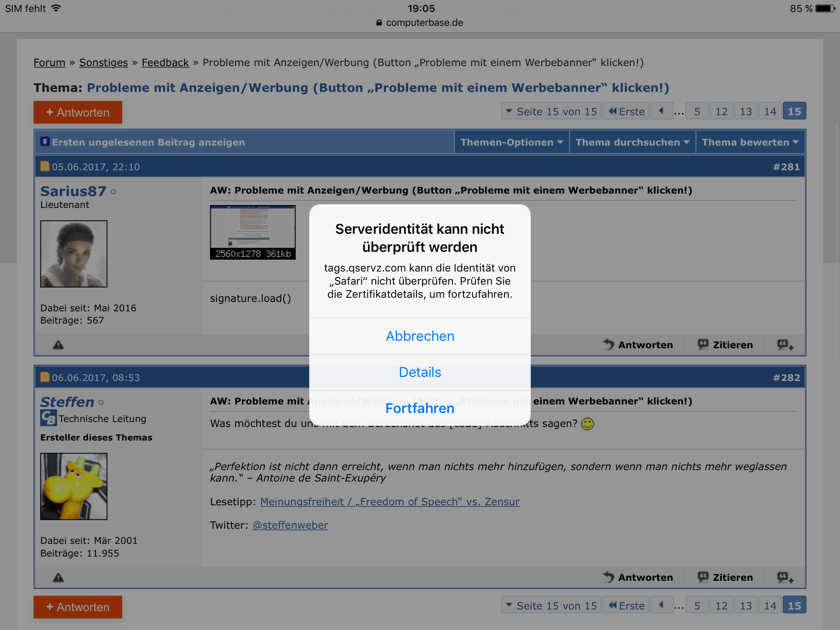Tap Details in the certificate dialog
The width and height of the screenshot is (840, 630).
[420, 372]
